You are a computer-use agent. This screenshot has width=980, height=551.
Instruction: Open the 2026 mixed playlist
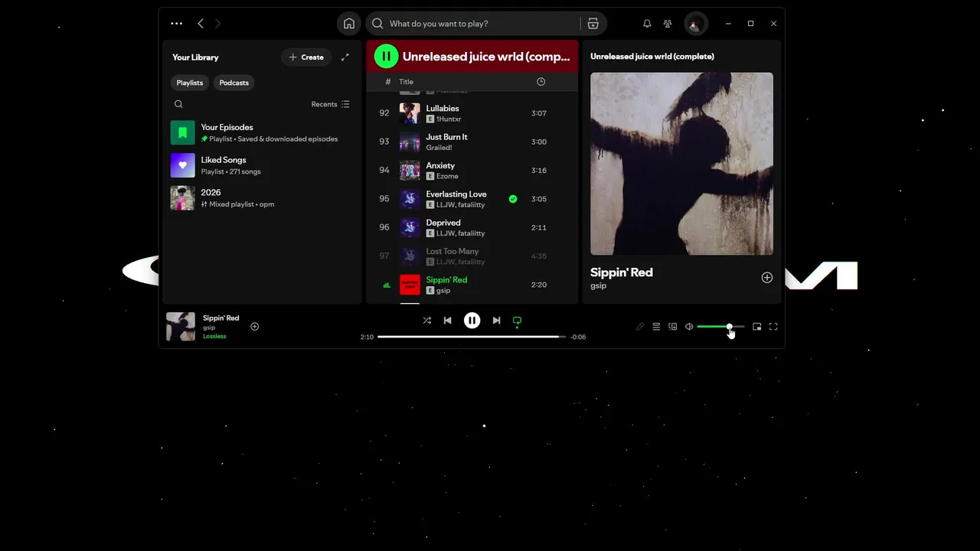(x=261, y=198)
